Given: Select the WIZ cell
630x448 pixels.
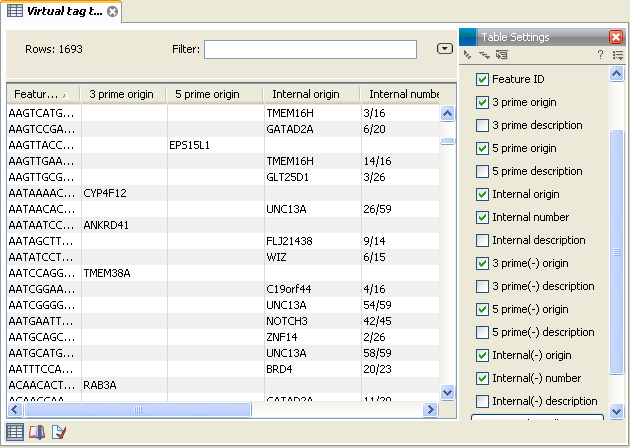Looking at the screenshot, I should click(313, 257).
